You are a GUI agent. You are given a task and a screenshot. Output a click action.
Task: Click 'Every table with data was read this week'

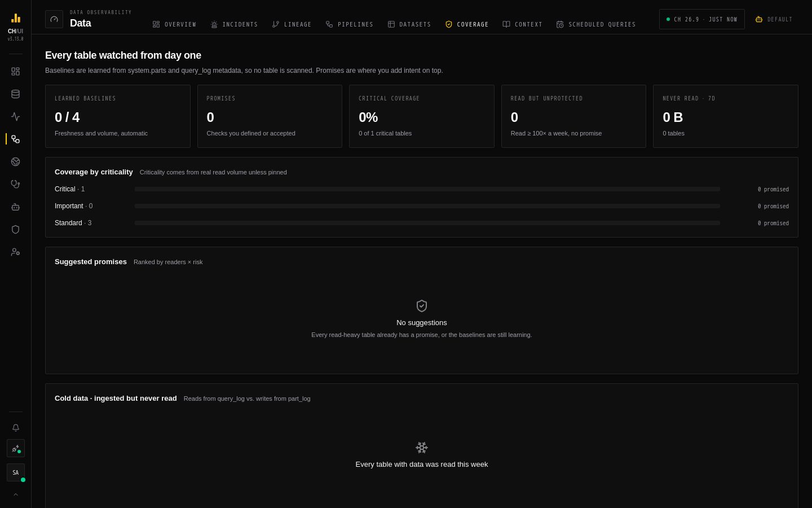coord(422,465)
